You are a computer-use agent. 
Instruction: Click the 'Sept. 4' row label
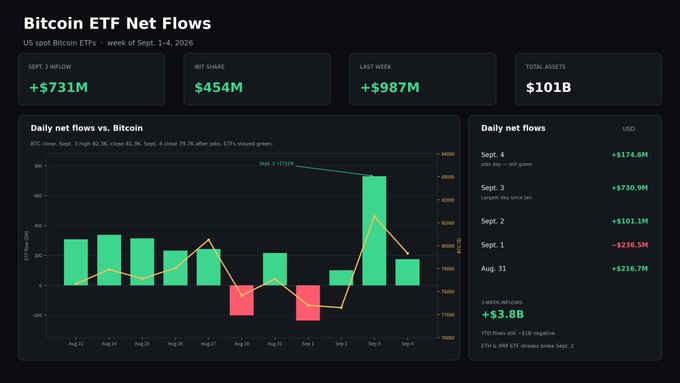click(x=493, y=155)
